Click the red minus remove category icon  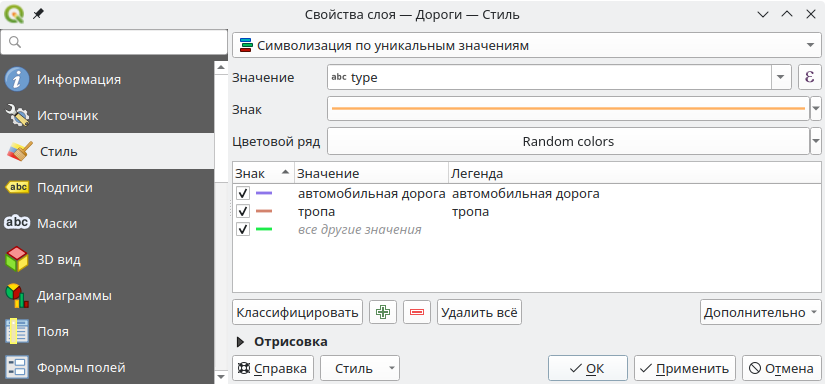(x=417, y=312)
